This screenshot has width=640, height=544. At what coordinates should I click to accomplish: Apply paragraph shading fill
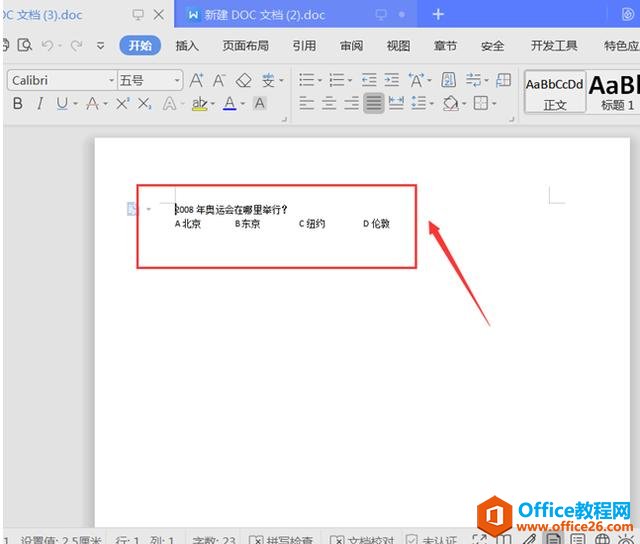(x=451, y=103)
